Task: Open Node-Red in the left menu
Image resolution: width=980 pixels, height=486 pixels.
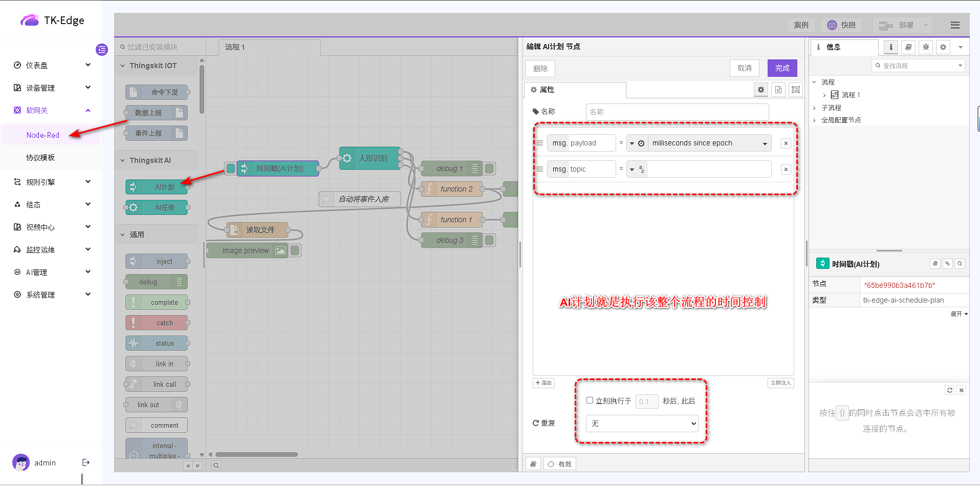Action: [43, 135]
